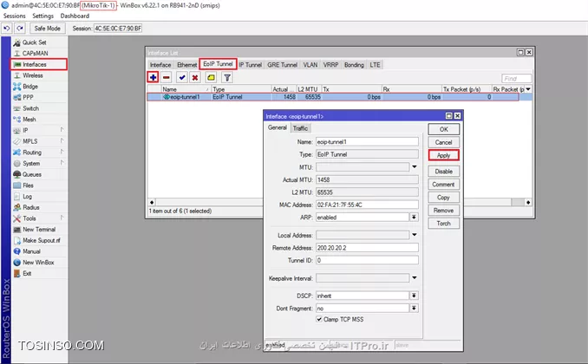The image size is (588, 364).
Task: Open Queues menu
Action: coord(32,174)
